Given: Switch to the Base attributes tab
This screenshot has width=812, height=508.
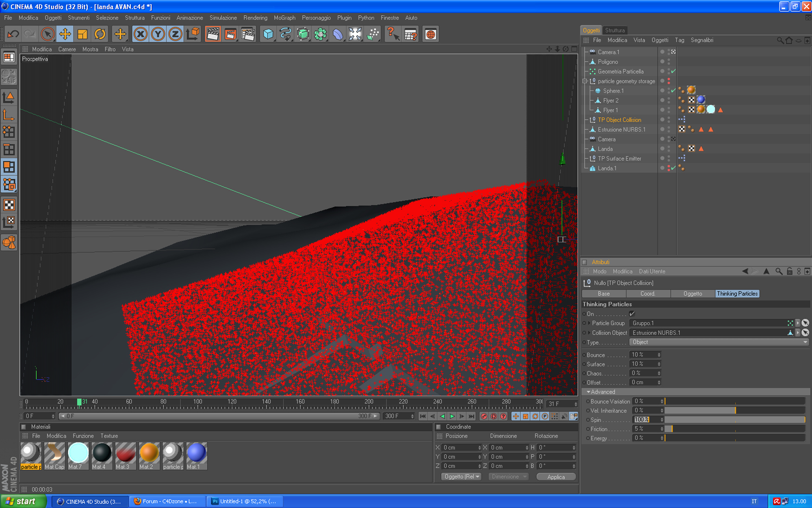Looking at the screenshot, I should (604, 293).
